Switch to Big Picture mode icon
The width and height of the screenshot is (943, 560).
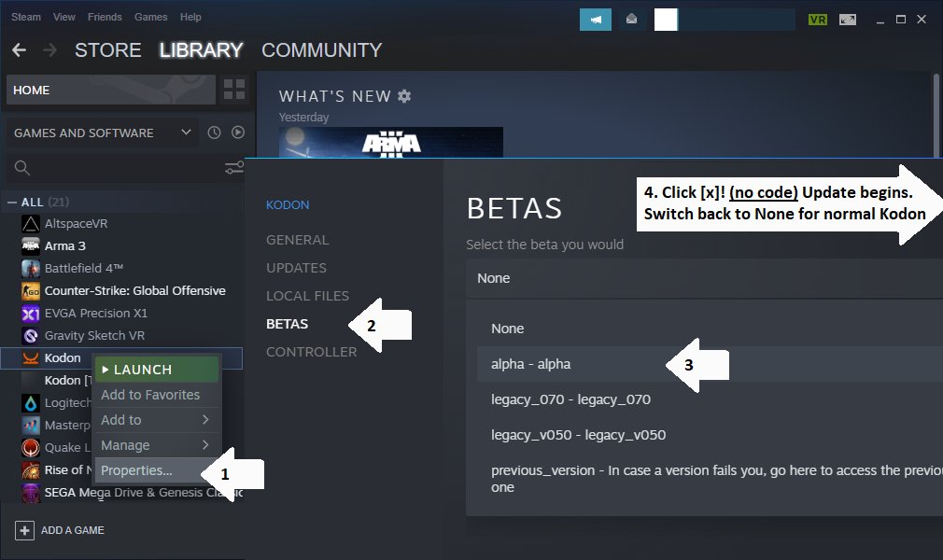tap(848, 20)
